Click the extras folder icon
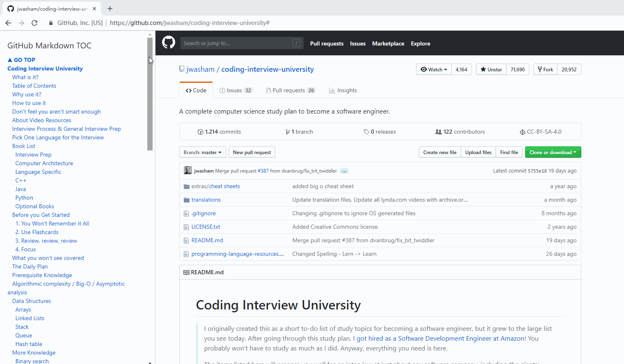This screenshot has height=364, width=624. click(187, 187)
